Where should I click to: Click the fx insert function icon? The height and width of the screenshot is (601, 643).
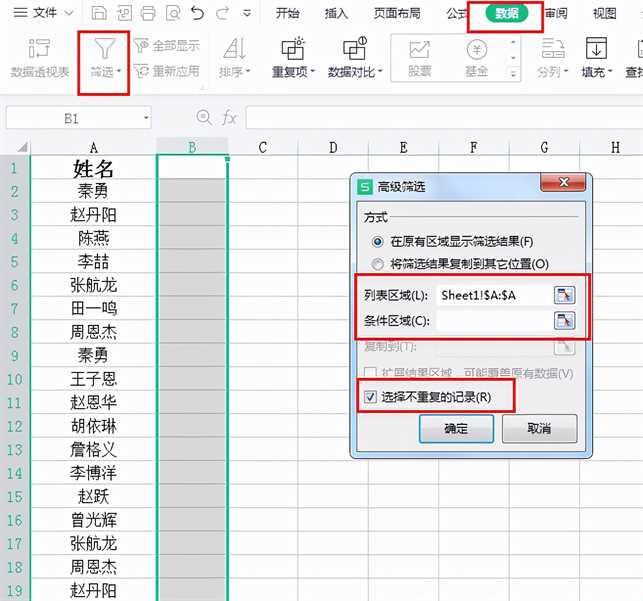pyautogui.click(x=229, y=118)
